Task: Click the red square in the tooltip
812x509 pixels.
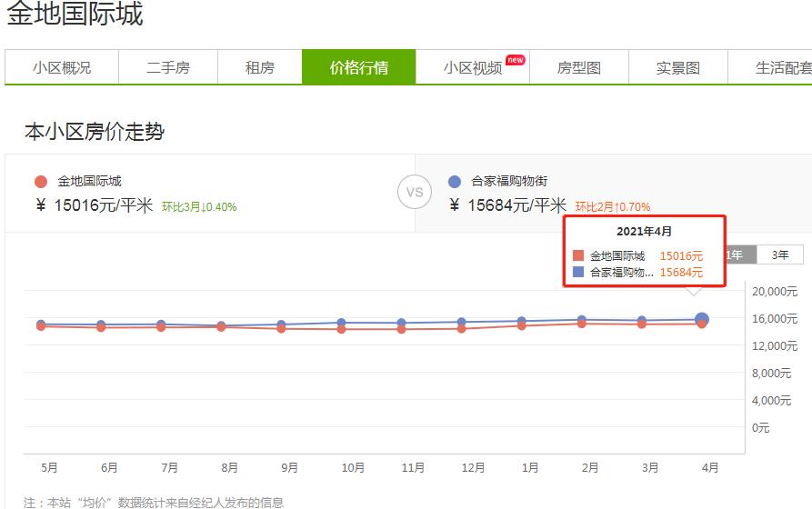Action: pyautogui.click(x=578, y=255)
